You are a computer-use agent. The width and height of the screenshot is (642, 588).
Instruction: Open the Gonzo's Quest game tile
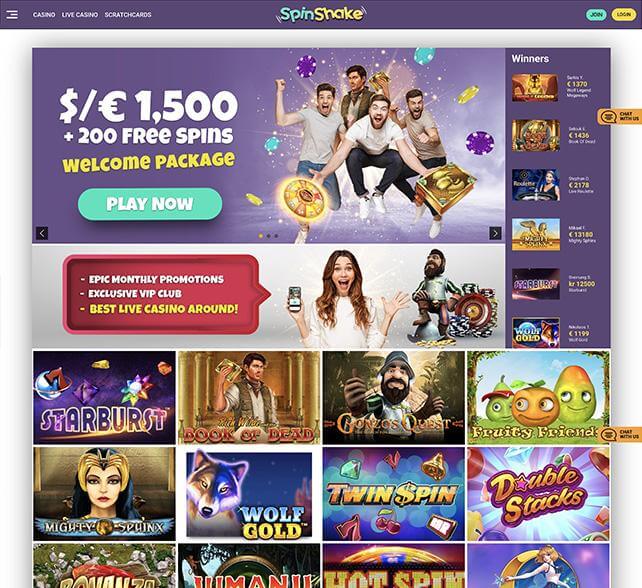point(393,397)
